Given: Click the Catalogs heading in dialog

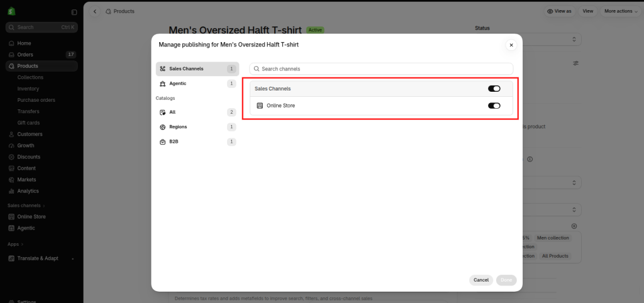Looking at the screenshot, I should click(165, 99).
